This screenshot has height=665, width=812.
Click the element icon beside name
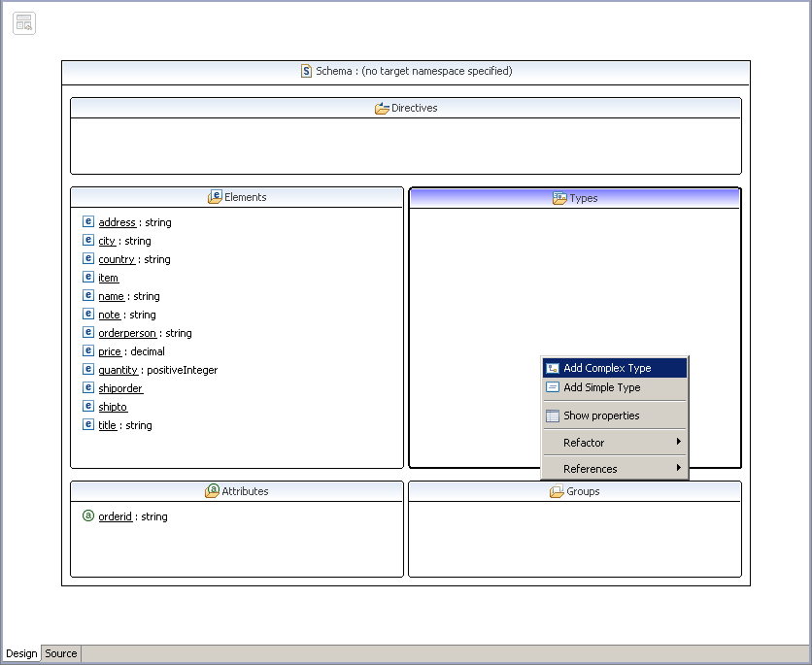pos(88,295)
